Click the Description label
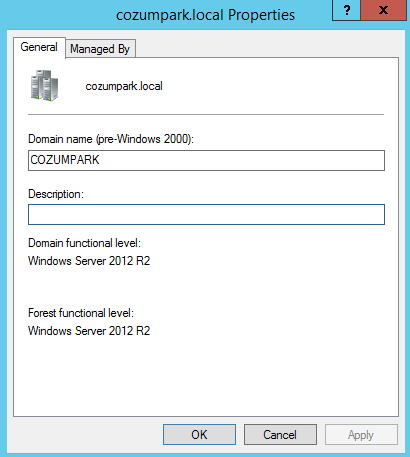Screen dimensions: 410x457 56,194
